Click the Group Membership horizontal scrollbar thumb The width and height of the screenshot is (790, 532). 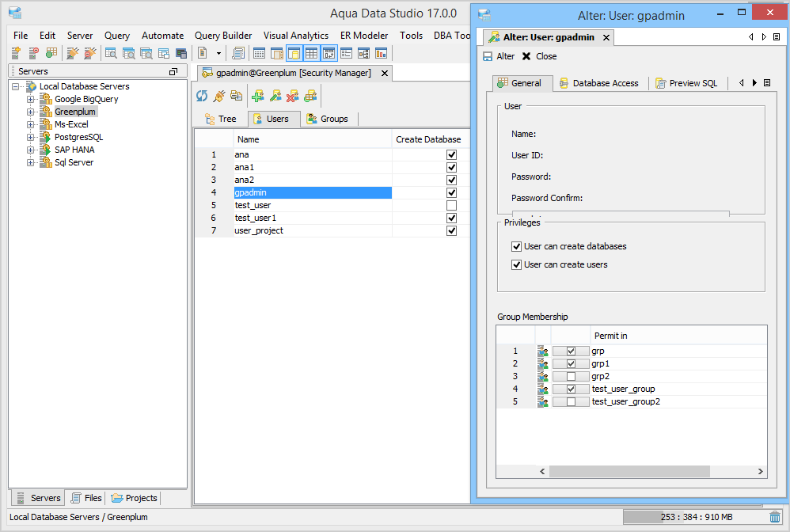click(629, 472)
